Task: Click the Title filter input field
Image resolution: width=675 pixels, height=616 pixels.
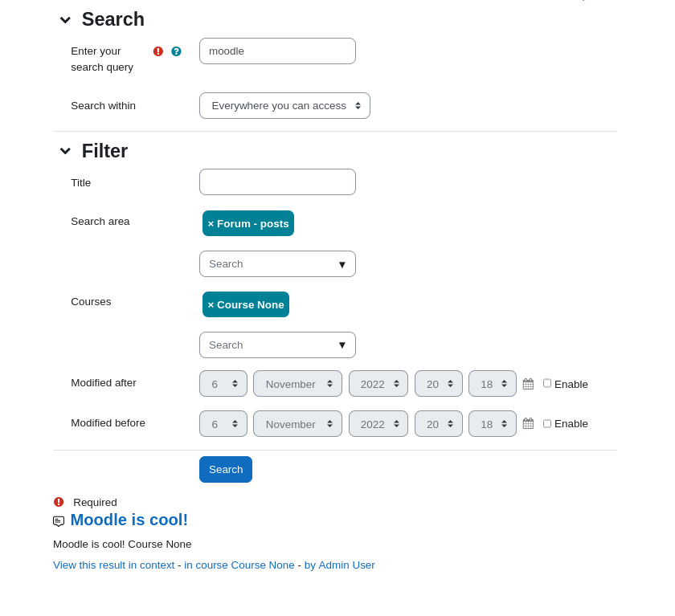Action: (277, 182)
